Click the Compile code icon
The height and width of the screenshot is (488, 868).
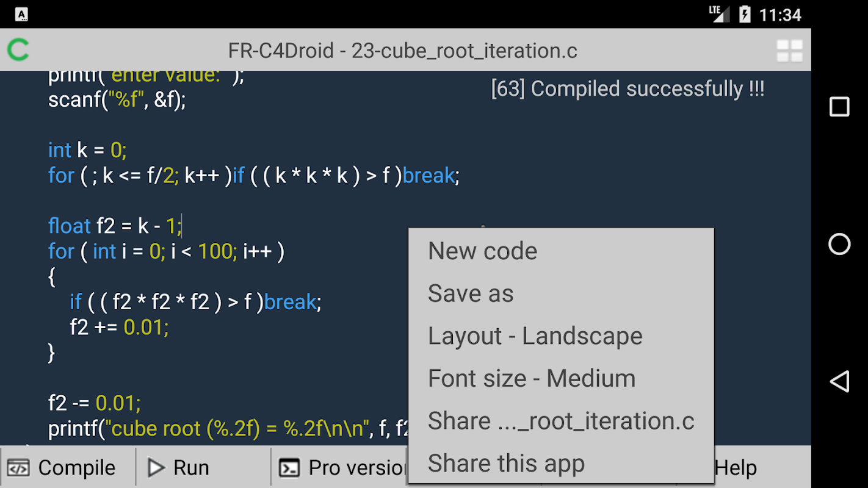18,468
